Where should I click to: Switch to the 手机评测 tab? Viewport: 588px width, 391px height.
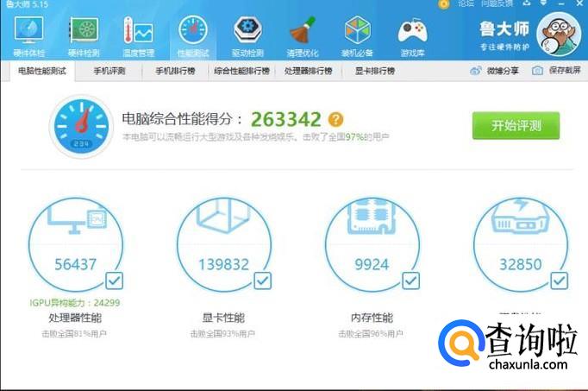(109, 71)
